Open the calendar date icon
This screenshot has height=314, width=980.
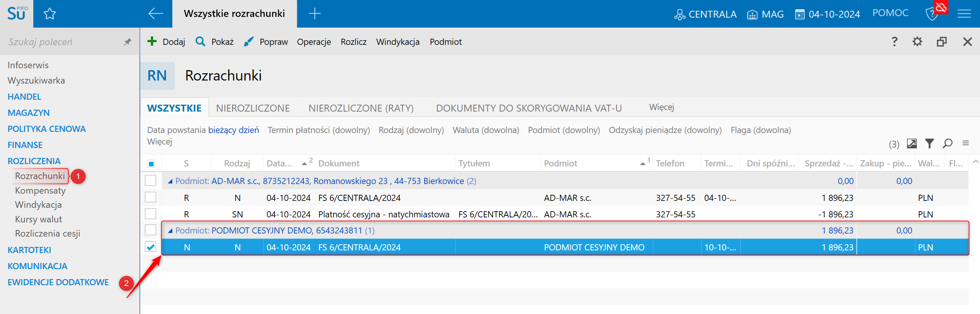pyautogui.click(x=800, y=15)
